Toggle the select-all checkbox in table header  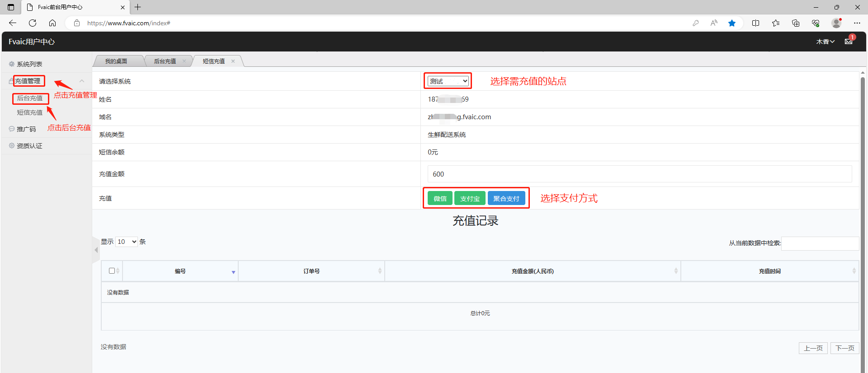tap(112, 271)
